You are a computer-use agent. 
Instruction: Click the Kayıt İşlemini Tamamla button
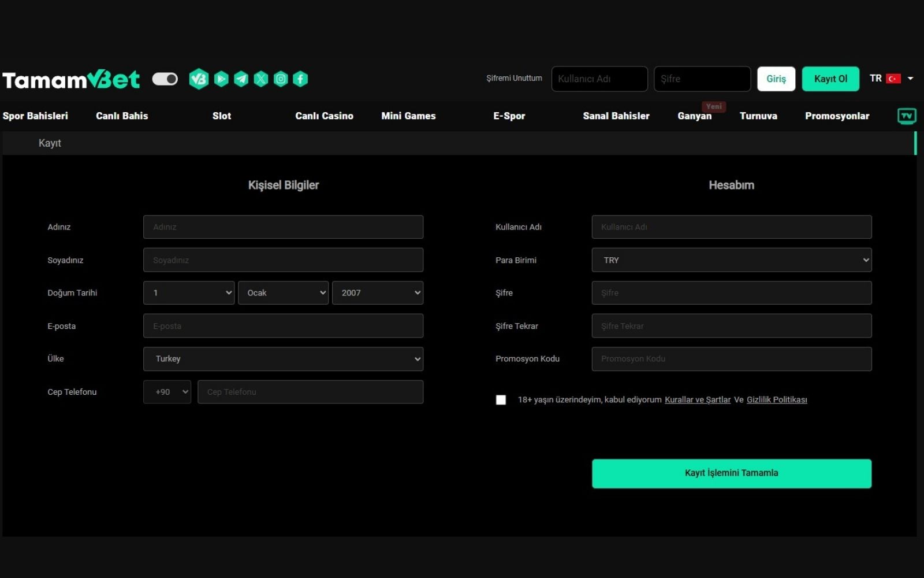[x=731, y=473]
